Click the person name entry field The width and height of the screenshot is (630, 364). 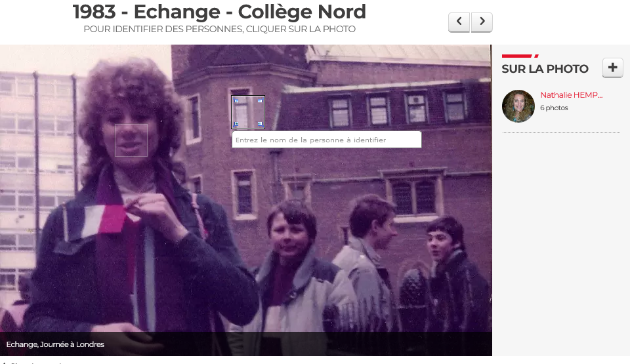coord(327,140)
